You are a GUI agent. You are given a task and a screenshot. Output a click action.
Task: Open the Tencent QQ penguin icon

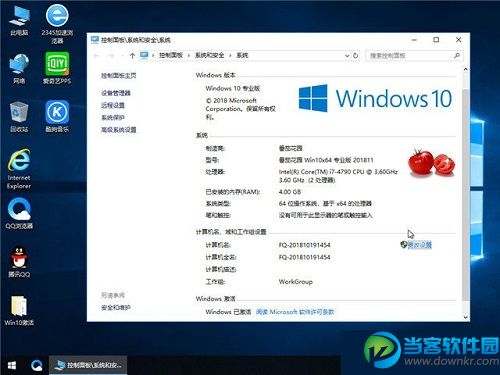tap(19, 262)
